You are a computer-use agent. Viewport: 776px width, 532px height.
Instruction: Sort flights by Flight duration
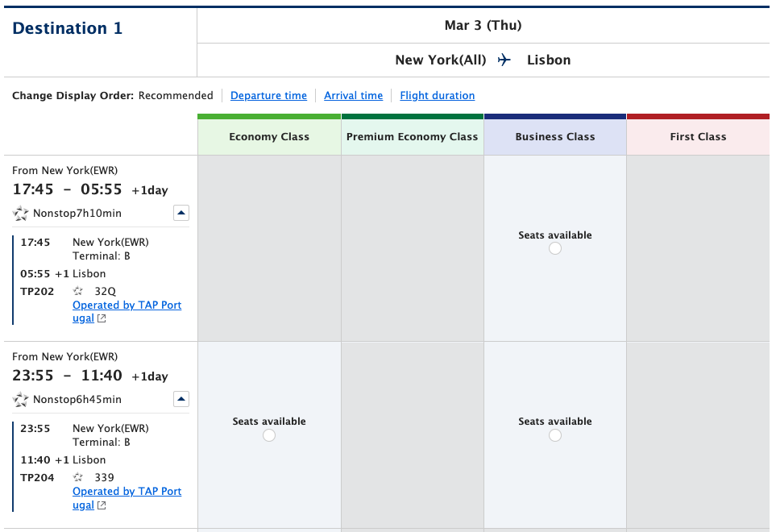[437, 95]
